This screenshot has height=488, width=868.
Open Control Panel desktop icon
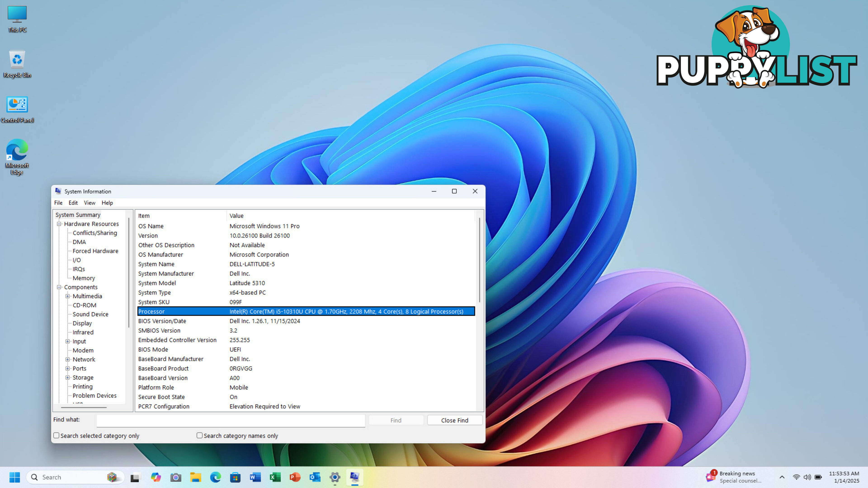tap(17, 109)
